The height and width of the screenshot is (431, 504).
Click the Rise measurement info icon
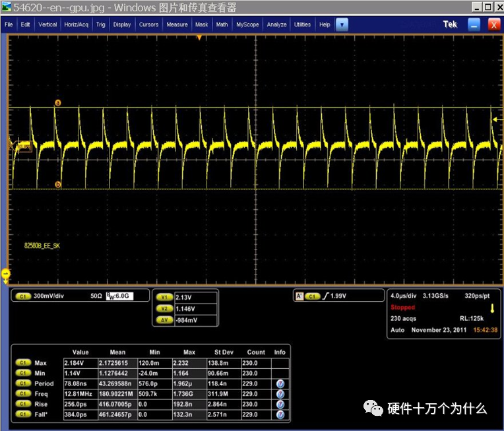click(x=281, y=405)
